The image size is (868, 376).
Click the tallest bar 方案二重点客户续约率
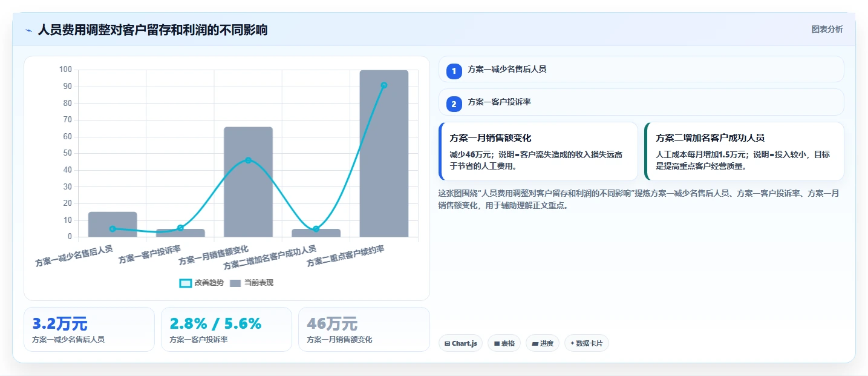pos(384,153)
